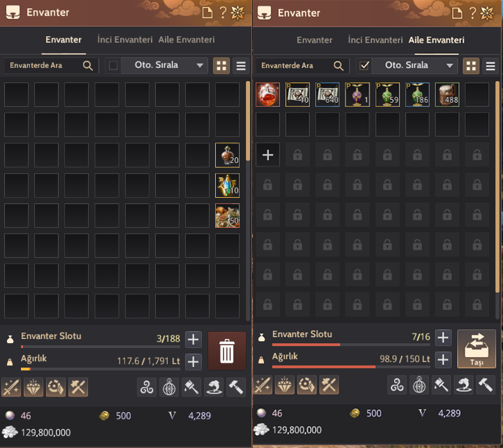Click the fishing icon in left toolbar

point(214,387)
